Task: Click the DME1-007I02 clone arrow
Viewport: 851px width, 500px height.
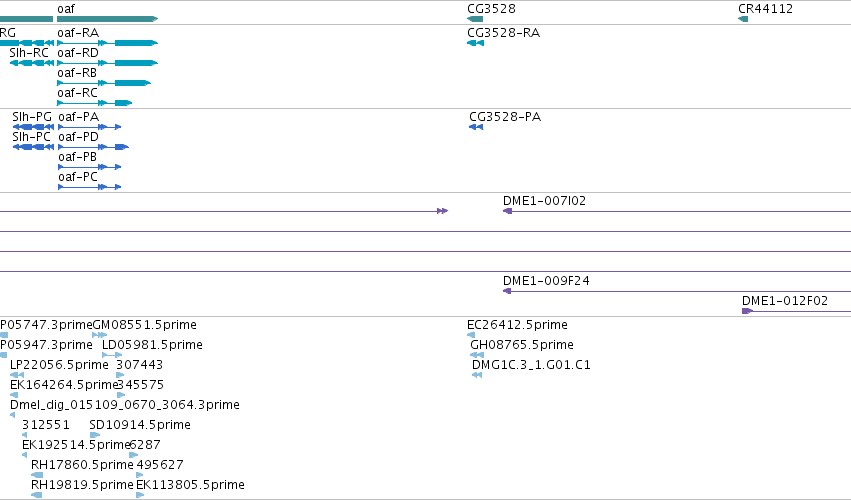Action: (x=677, y=211)
